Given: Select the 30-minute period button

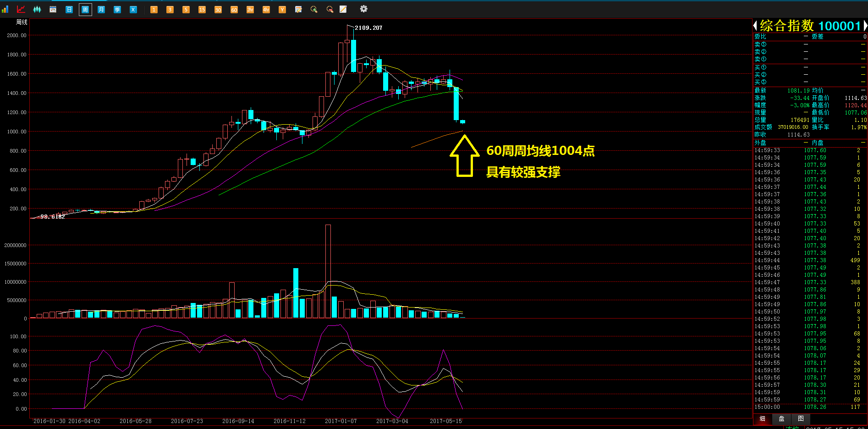Looking at the screenshot, I should [218, 9].
